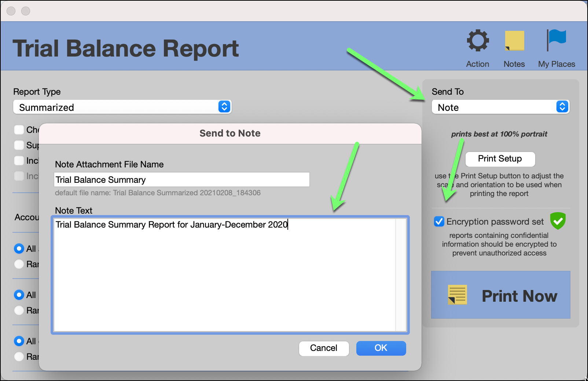Select the All radio in the third group

point(19,341)
